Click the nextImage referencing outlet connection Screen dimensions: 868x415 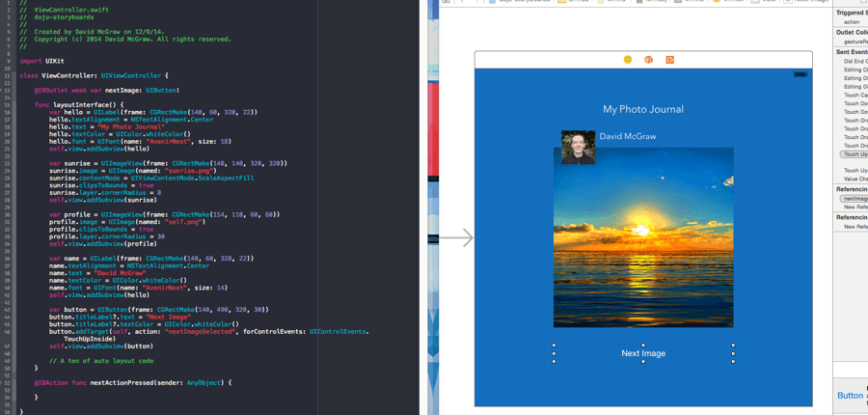[x=854, y=198]
